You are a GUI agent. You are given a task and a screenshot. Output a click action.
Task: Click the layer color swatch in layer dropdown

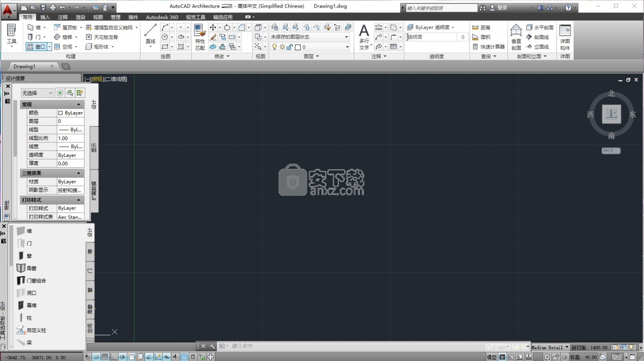pyautogui.click(x=298, y=47)
